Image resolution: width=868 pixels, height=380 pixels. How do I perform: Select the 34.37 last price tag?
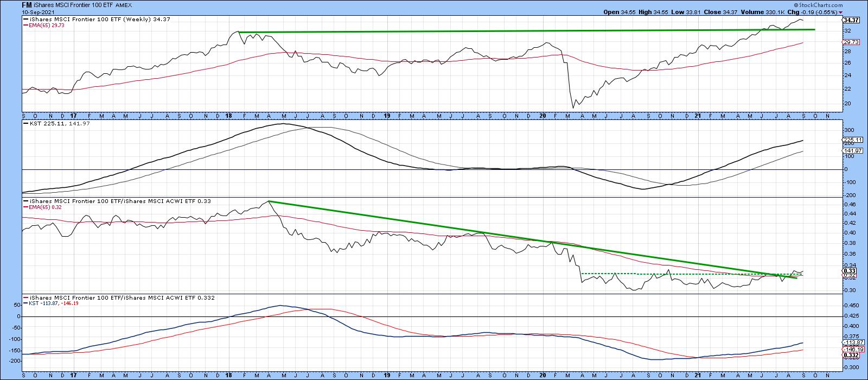point(850,20)
